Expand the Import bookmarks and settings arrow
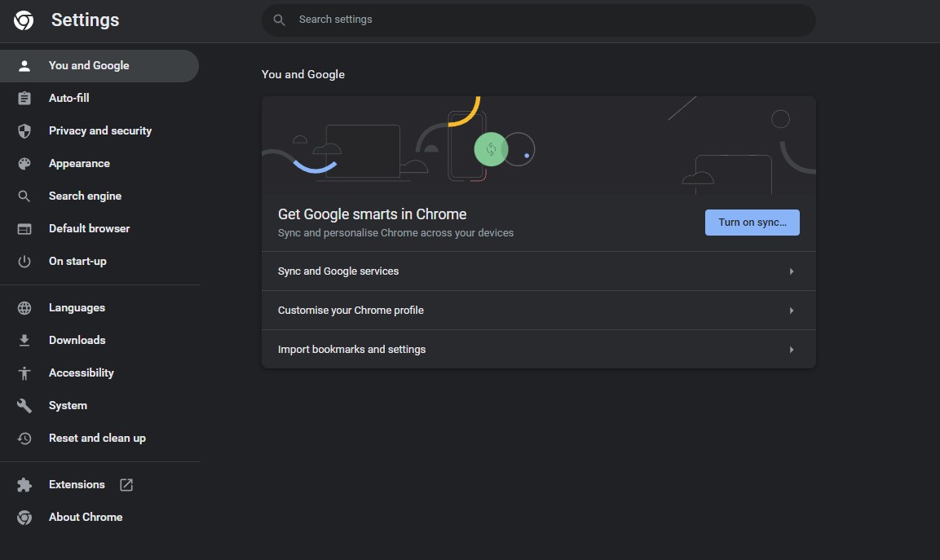940x560 pixels. point(792,350)
